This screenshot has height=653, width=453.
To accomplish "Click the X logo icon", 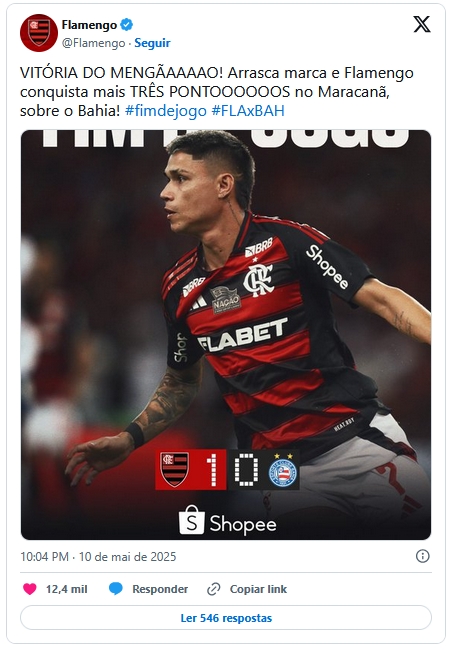I will pyautogui.click(x=421, y=25).
